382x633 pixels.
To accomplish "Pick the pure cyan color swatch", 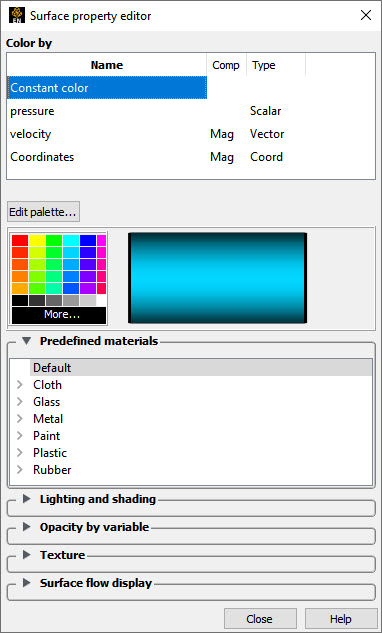I will tap(71, 241).
